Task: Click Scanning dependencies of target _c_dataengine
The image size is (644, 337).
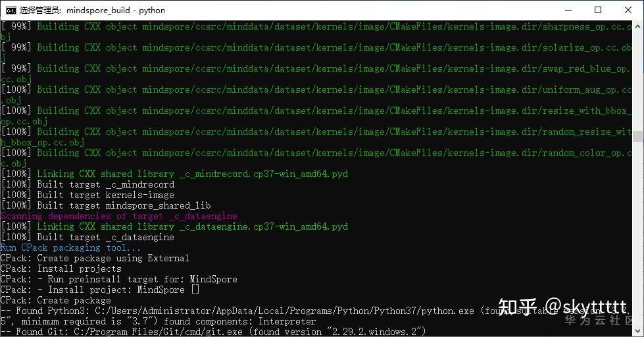Action: 119,216
